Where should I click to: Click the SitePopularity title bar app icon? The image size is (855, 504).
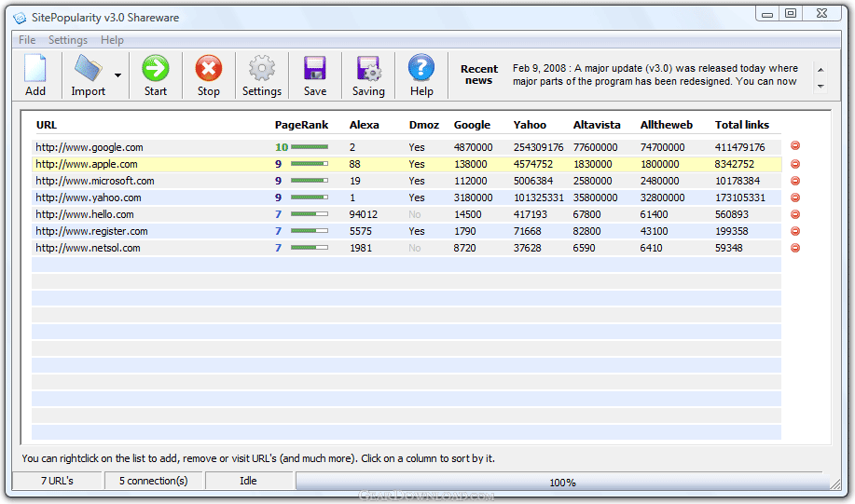(x=20, y=18)
